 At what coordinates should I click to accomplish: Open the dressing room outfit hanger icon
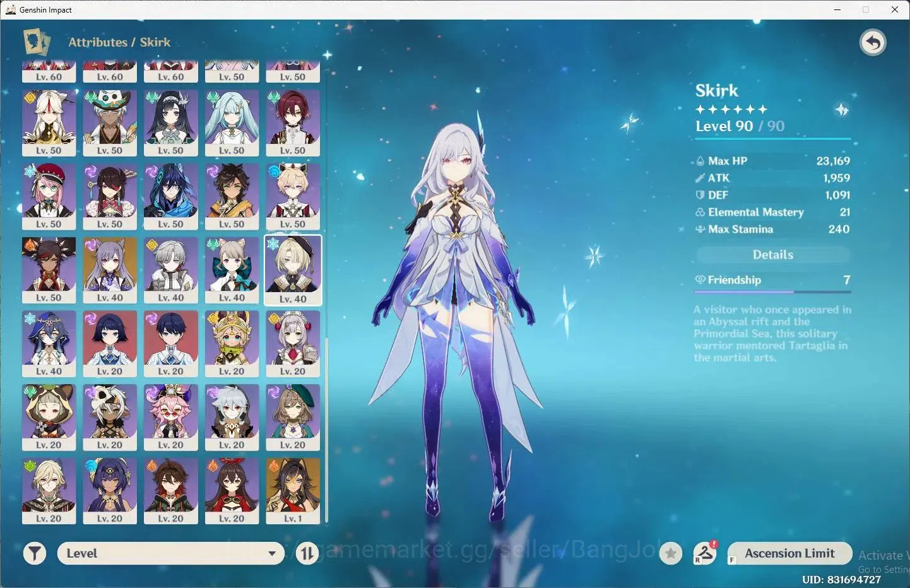click(x=706, y=553)
